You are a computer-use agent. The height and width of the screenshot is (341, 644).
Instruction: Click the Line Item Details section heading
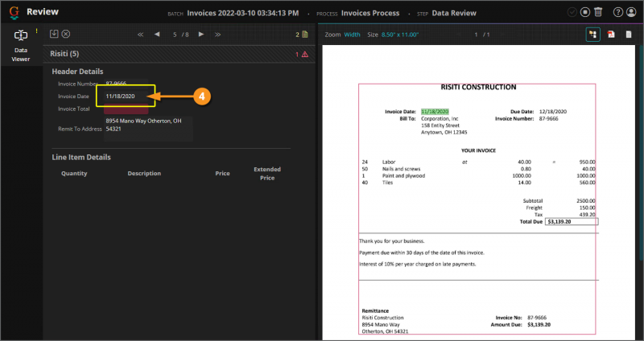[x=81, y=157]
